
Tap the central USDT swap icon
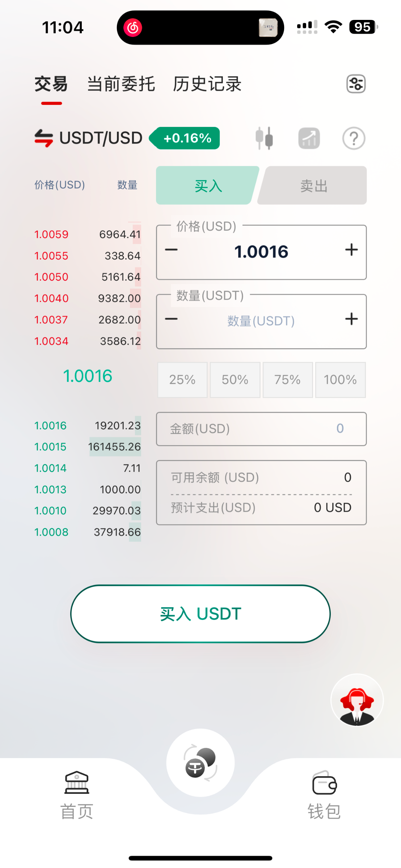[200, 762]
